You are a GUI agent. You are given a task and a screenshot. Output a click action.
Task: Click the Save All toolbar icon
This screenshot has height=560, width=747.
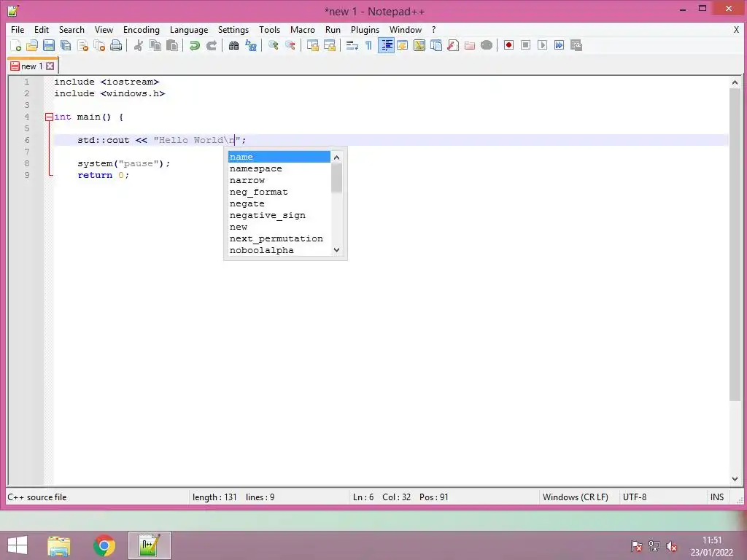(66, 45)
